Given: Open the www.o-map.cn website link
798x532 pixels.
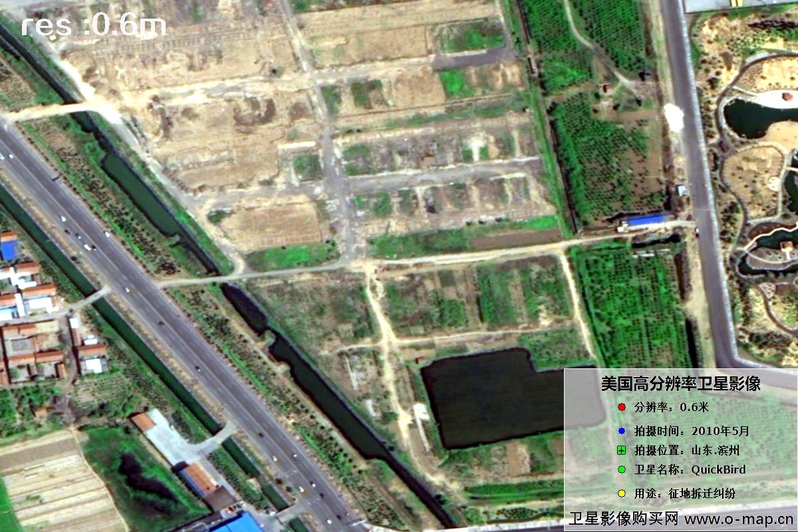Looking at the screenshot, I should click(738, 518).
